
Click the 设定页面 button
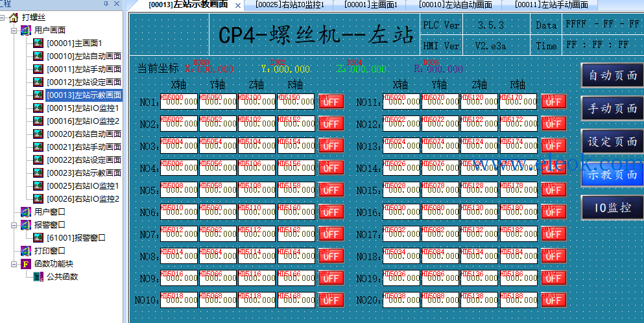point(612,142)
